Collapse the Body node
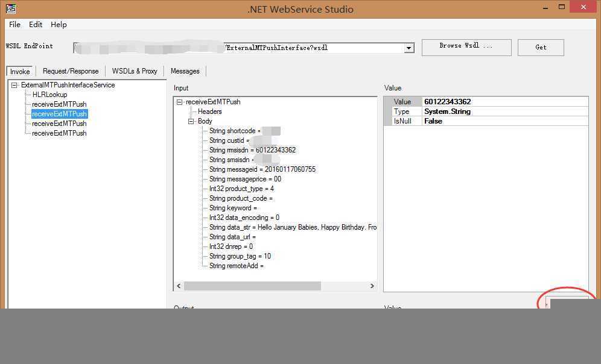This screenshot has height=364, width=601. click(x=191, y=121)
